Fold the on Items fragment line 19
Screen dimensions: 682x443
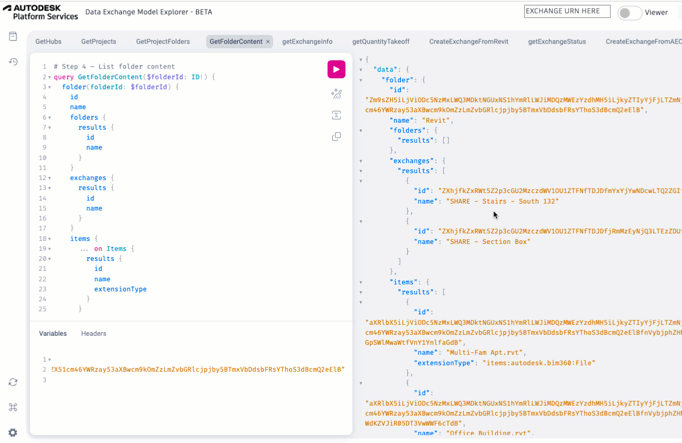[50, 249]
